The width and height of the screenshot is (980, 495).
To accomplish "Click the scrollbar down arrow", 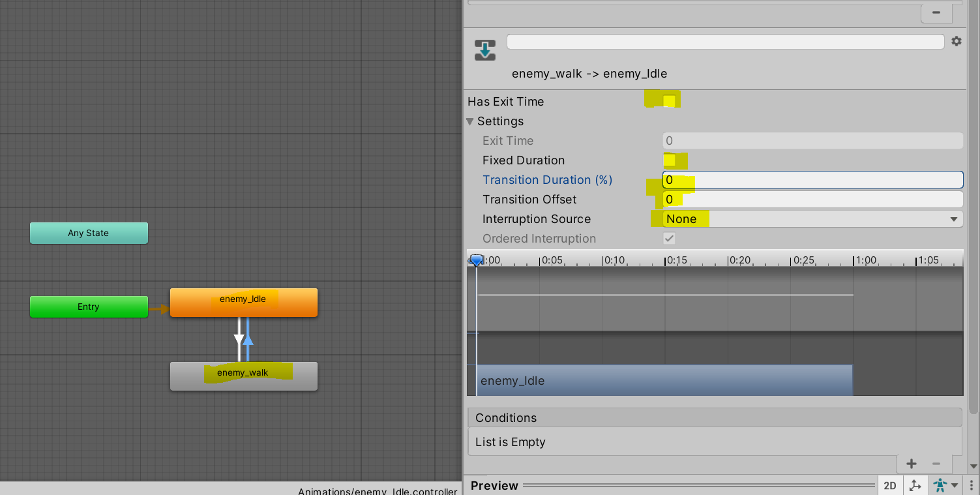I will tap(973, 466).
